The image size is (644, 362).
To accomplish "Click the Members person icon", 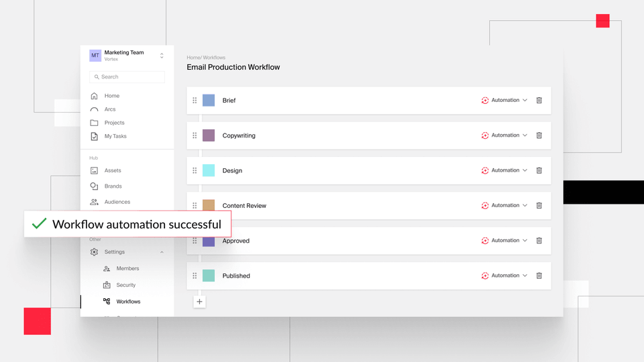I will point(107,268).
